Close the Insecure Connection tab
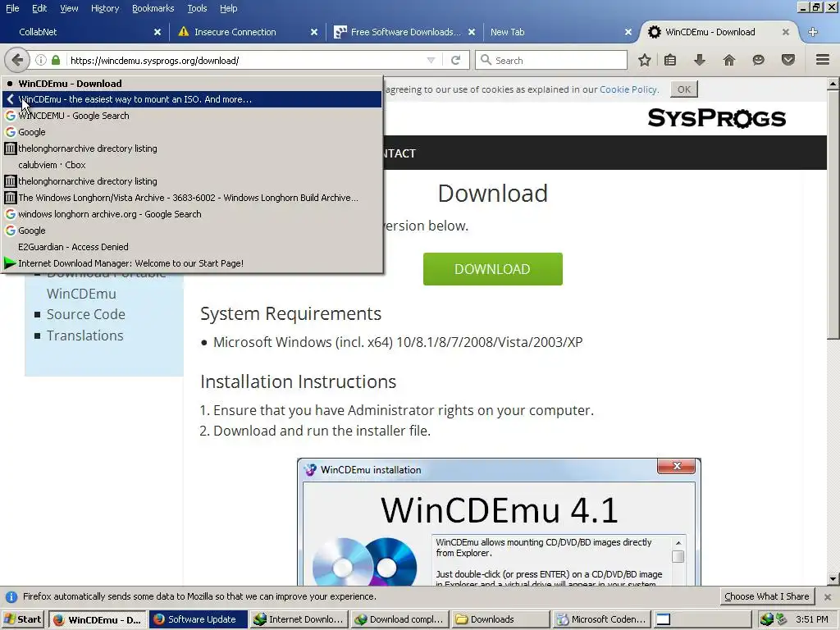 pyautogui.click(x=314, y=32)
